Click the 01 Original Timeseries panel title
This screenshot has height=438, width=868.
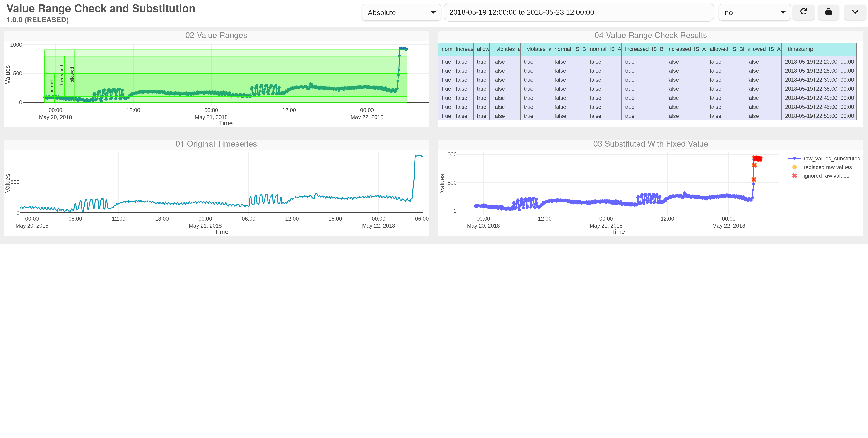[x=216, y=144]
